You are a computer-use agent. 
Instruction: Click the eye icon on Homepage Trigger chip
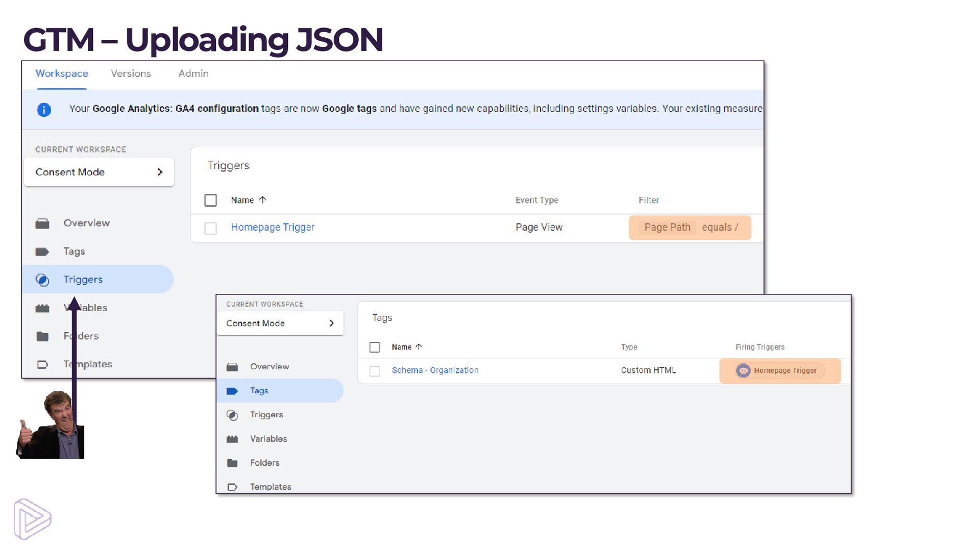point(743,371)
